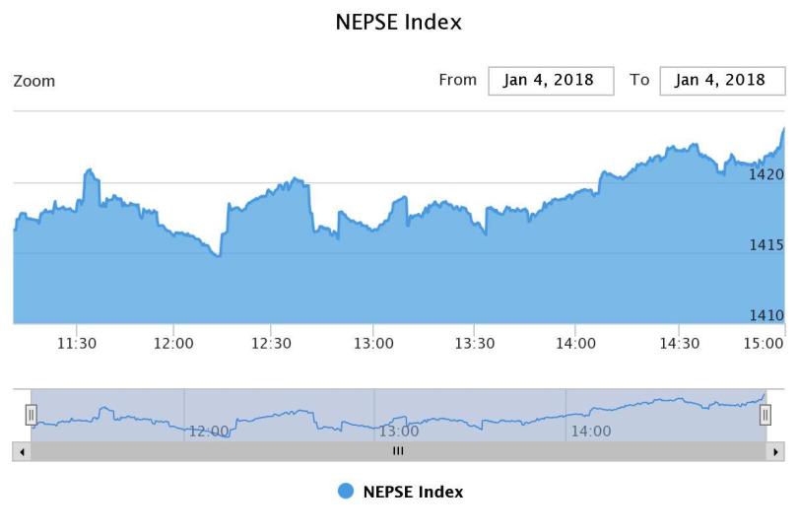This screenshot has height=532, width=798.
Task: Click the 14:30 x-axis time label
Action: click(x=678, y=343)
